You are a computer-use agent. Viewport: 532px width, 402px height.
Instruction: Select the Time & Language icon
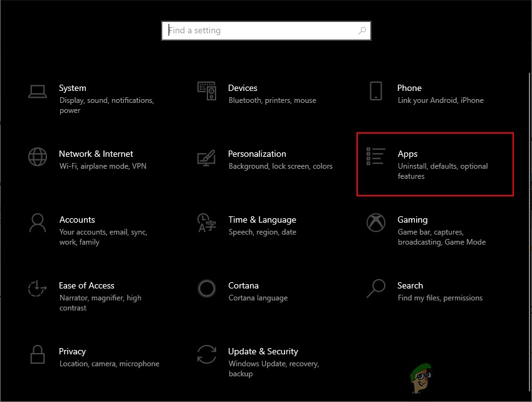point(207,223)
